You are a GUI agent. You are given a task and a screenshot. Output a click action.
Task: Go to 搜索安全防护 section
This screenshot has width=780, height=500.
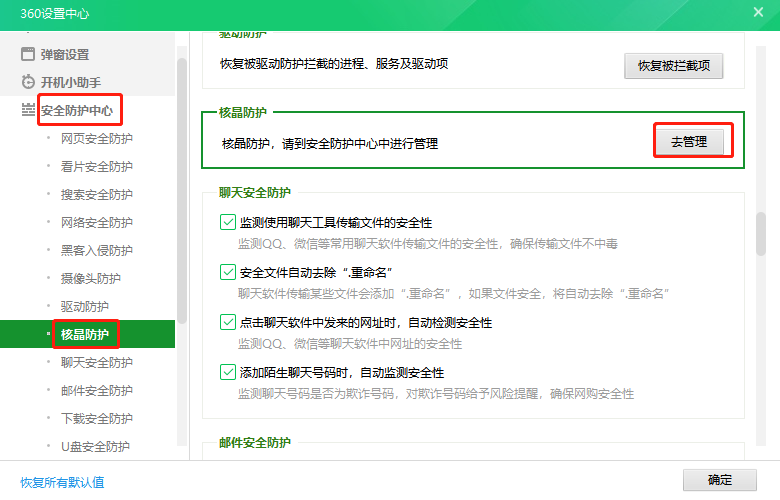tap(97, 194)
